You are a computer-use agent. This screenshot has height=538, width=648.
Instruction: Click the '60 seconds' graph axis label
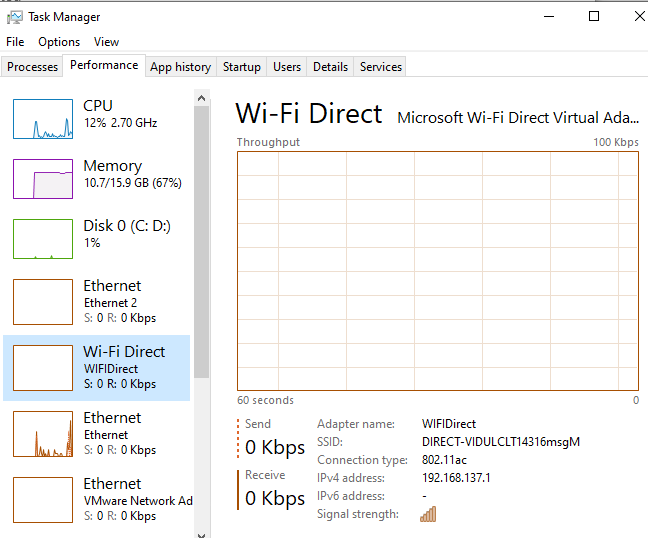point(265,400)
